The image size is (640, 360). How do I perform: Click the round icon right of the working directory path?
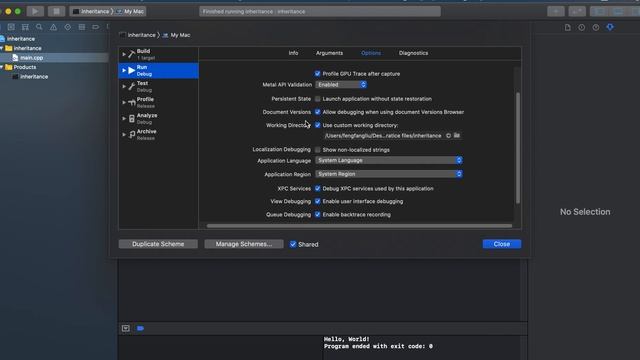coord(448,136)
